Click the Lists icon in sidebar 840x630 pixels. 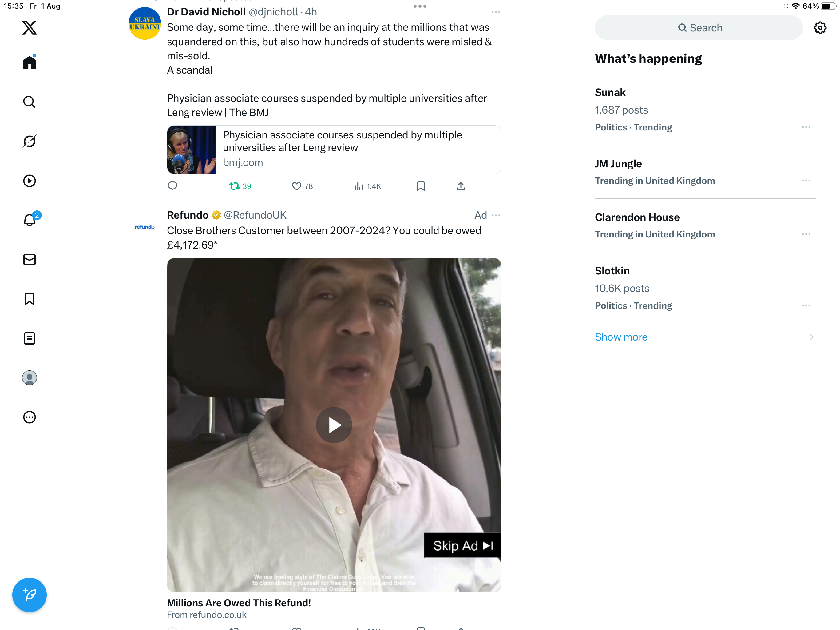tap(29, 338)
